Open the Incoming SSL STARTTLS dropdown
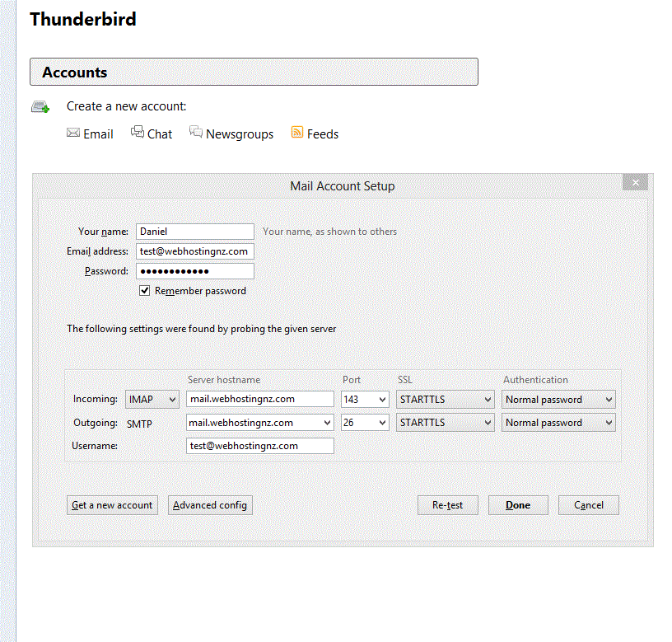 [445, 400]
